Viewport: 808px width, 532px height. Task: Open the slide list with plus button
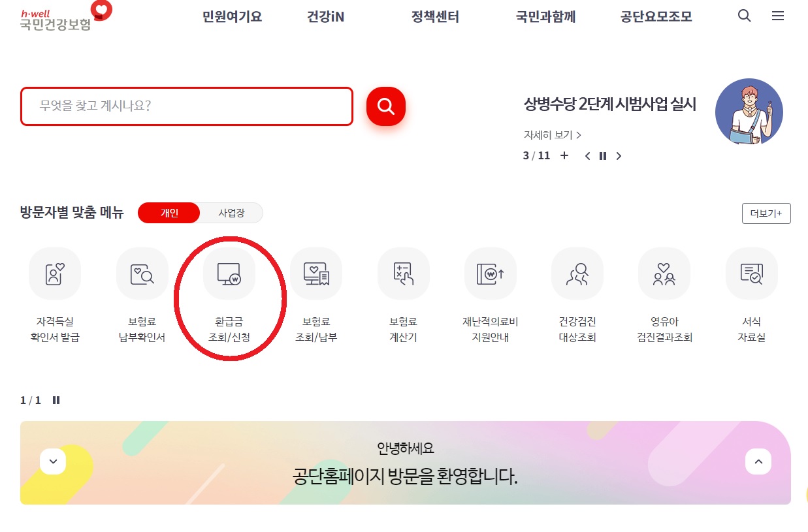(564, 155)
